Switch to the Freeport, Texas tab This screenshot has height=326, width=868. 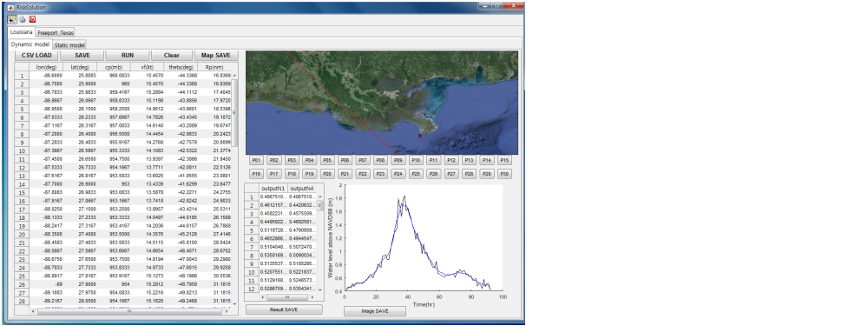click(x=56, y=32)
